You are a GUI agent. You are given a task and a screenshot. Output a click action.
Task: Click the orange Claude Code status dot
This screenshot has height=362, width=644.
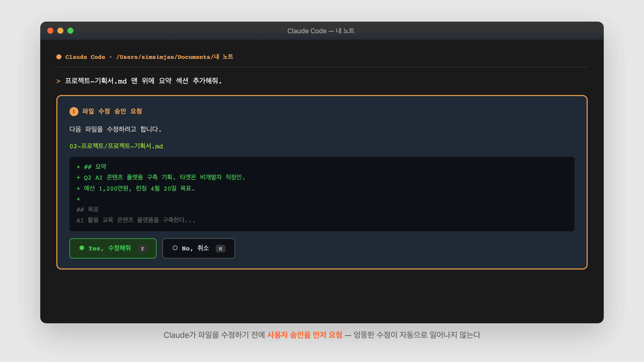click(59, 57)
